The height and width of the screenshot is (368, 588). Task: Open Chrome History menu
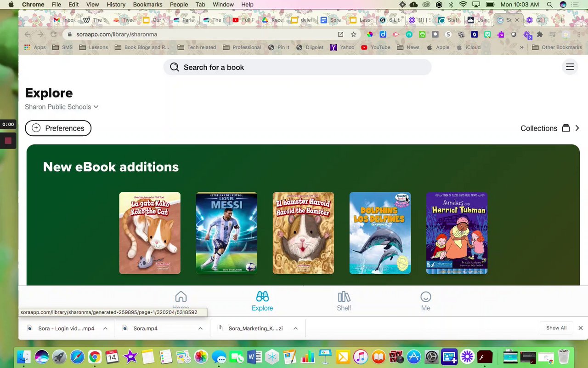116,5
